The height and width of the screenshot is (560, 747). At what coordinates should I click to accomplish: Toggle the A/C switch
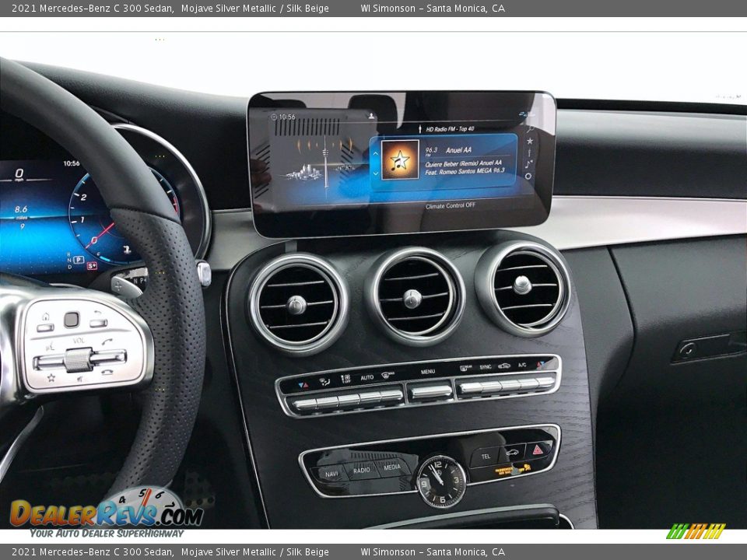[521, 383]
